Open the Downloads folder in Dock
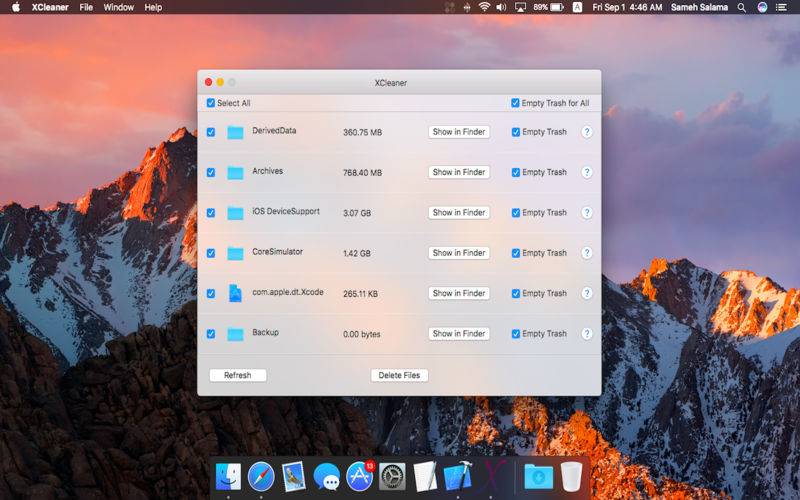Image resolution: width=800 pixels, height=500 pixels. point(539,477)
